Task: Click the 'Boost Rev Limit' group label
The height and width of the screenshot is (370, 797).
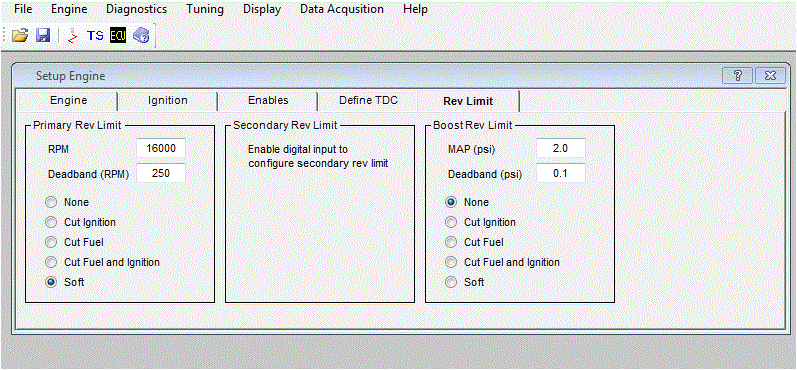Action: tap(473, 125)
